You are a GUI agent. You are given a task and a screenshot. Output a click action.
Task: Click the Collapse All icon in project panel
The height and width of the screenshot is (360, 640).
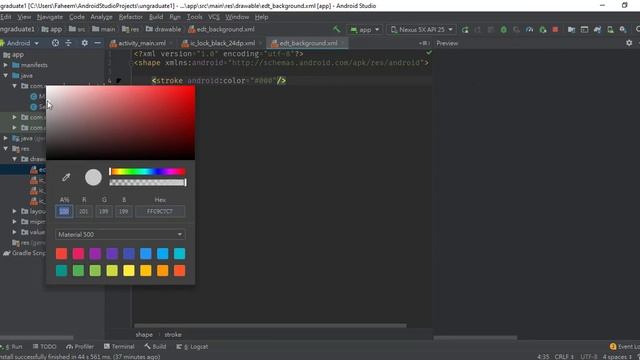coord(68,43)
